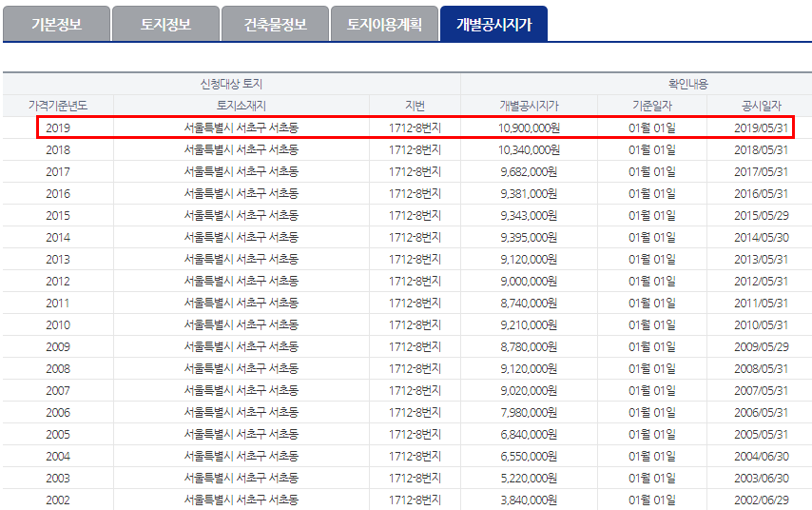Click the 확인내용 group header
This screenshot has width=812, height=510.
tap(688, 84)
